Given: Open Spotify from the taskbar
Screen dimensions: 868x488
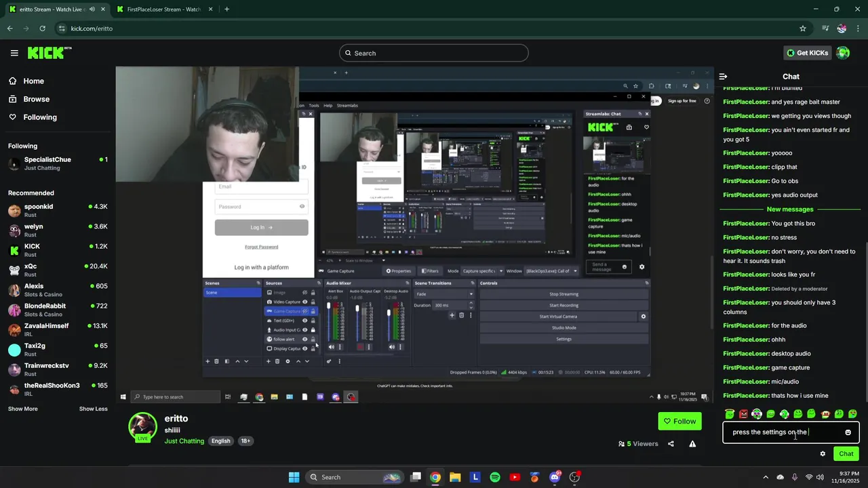Looking at the screenshot, I should [x=495, y=477].
